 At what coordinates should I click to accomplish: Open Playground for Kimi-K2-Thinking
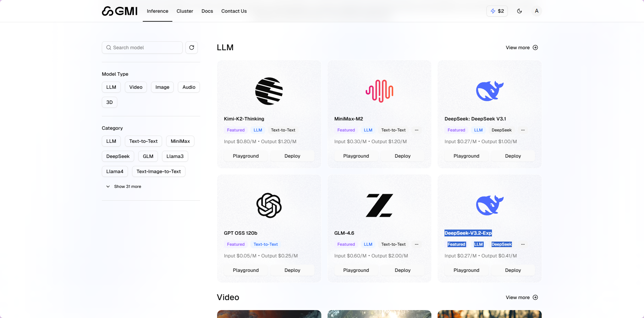click(246, 156)
